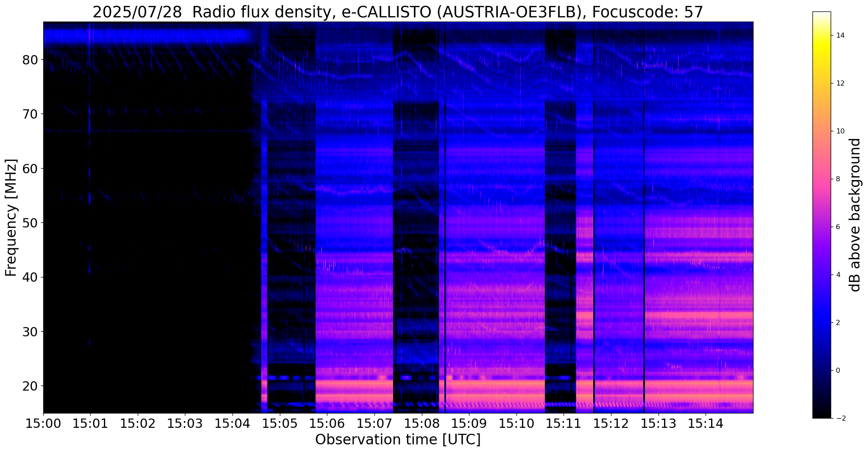868x452 pixels.
Task: Click the colorbar tick label 10
Action: click(840, 131)
